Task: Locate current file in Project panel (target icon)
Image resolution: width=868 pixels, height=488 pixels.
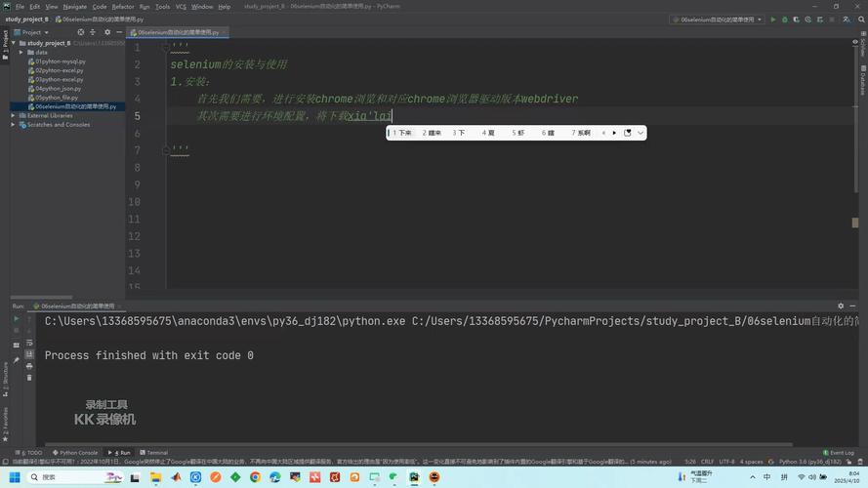Action: (81, 32)
